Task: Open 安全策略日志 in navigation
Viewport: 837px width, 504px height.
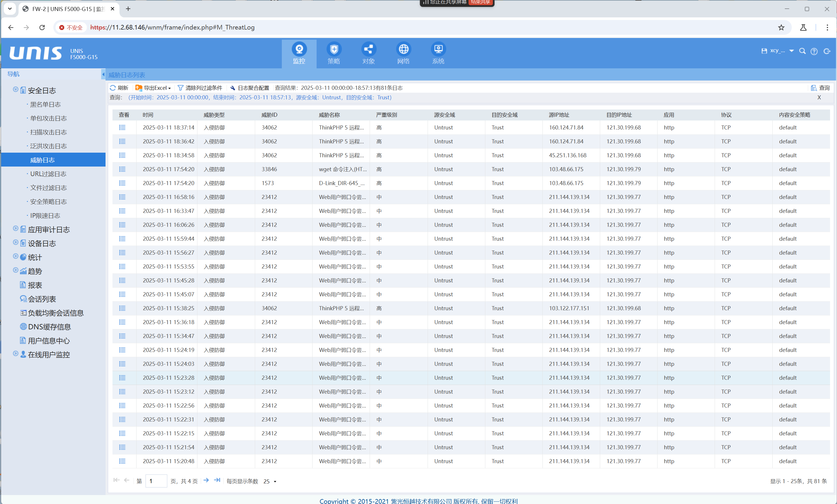Action: (48, 202)
